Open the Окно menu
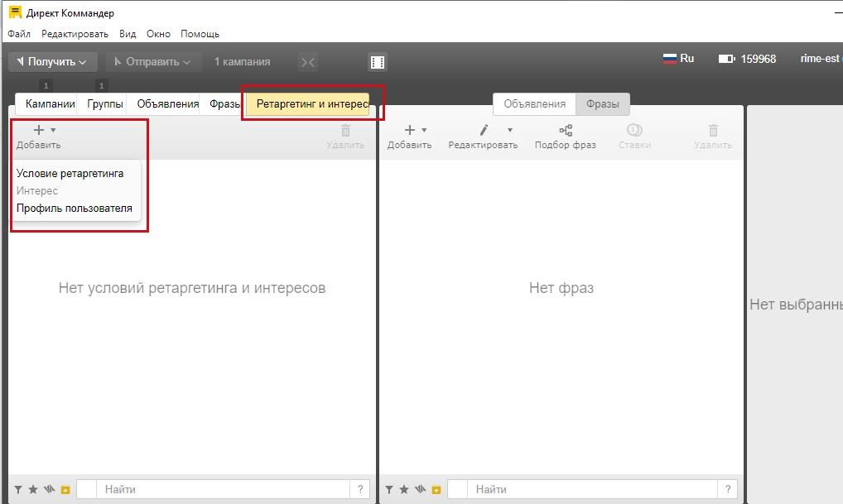843x504 pixels. pyautogui.click(x=158, y=34)
